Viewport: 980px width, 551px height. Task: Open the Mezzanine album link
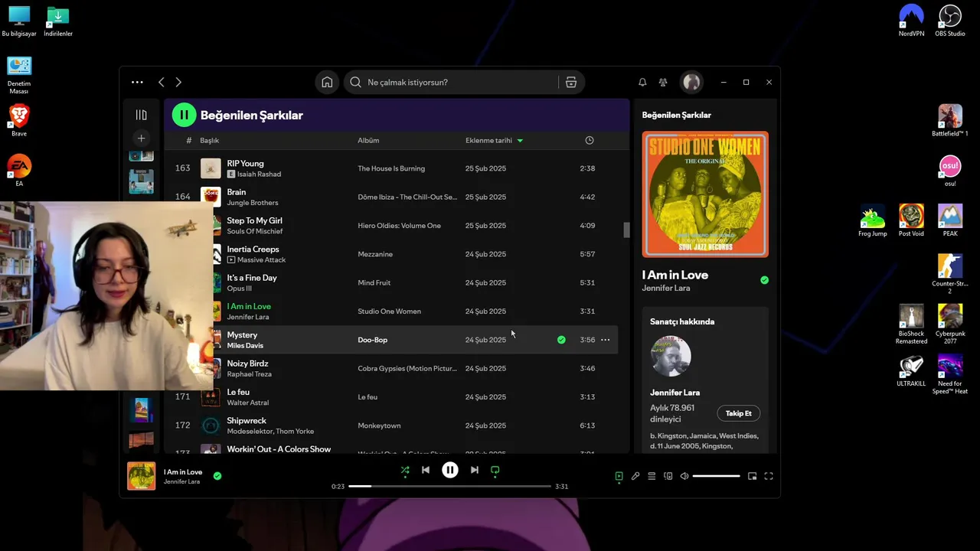375,254
